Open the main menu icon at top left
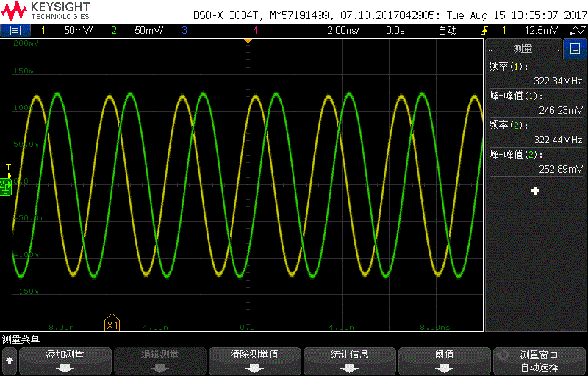Image resolution: width=588 pixels, height=376 pixels. tap(15, 30)
